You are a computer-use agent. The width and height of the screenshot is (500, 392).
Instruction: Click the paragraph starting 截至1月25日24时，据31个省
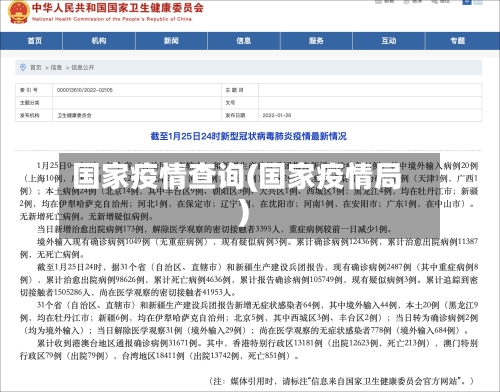pos(249,279)
